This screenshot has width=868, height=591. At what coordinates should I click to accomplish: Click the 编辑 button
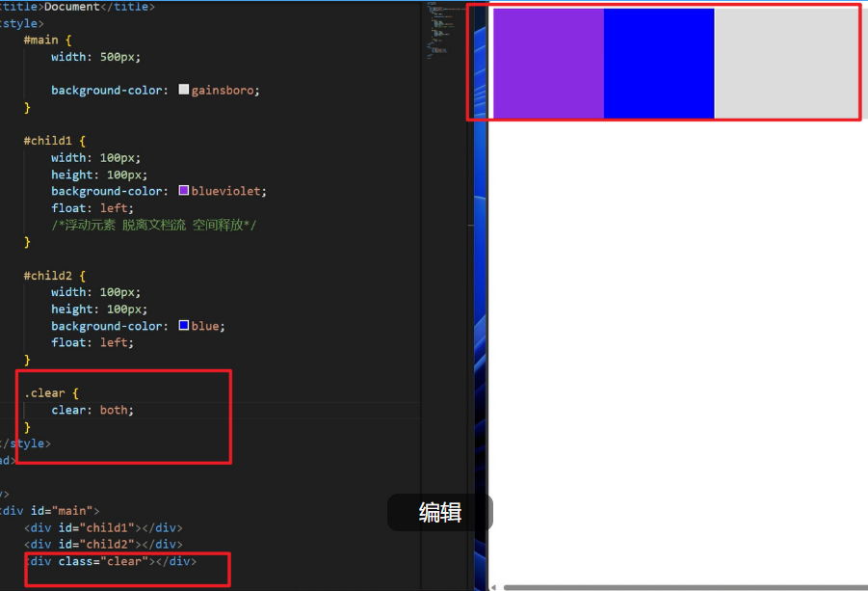pyautogui.click(x=440, y=512)
